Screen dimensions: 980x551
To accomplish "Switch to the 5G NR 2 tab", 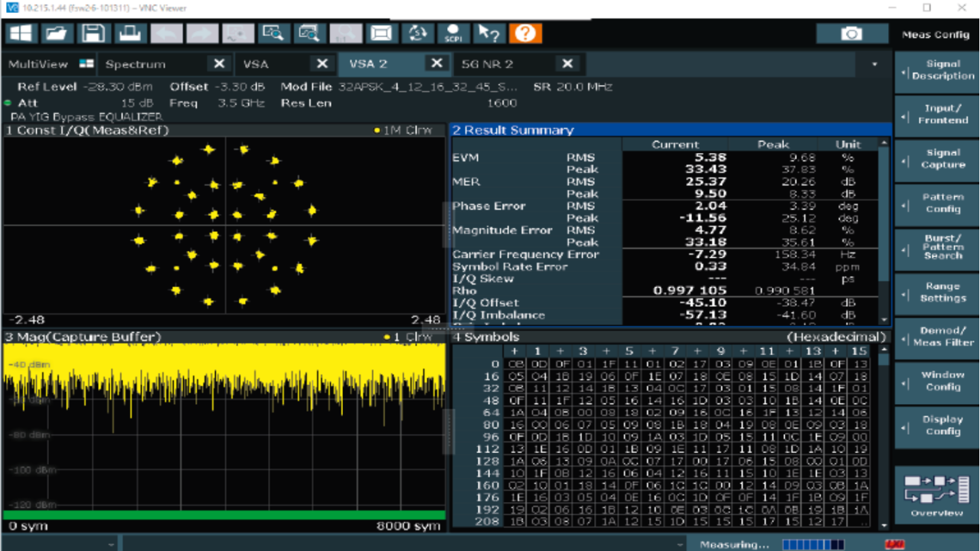I will pos(488,64).
